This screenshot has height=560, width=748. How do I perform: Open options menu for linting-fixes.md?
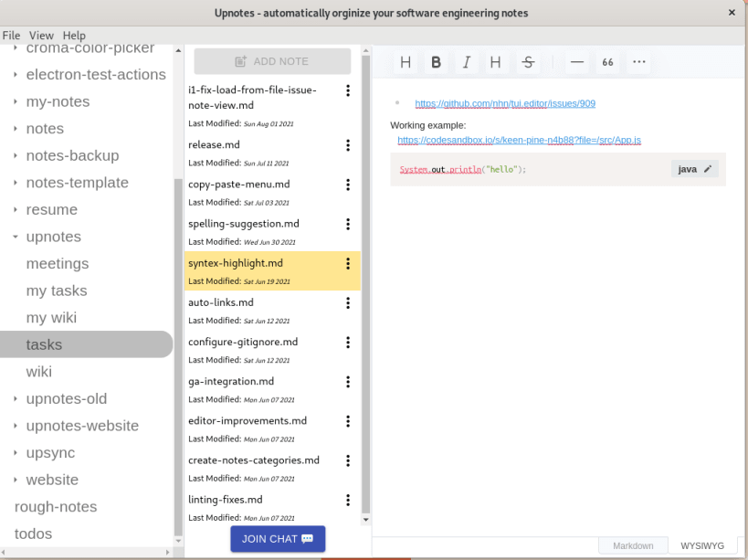point(348,500)
